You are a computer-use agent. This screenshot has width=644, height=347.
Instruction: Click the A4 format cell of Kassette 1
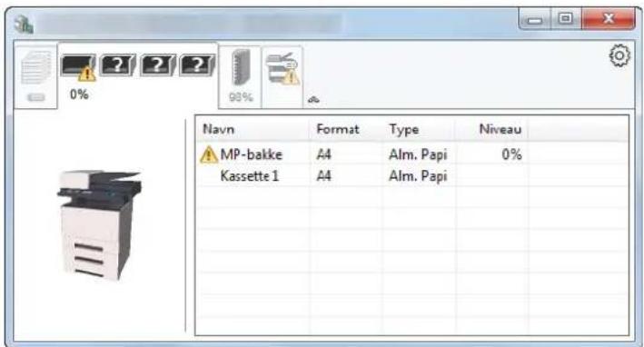click(x=323, y=175)
